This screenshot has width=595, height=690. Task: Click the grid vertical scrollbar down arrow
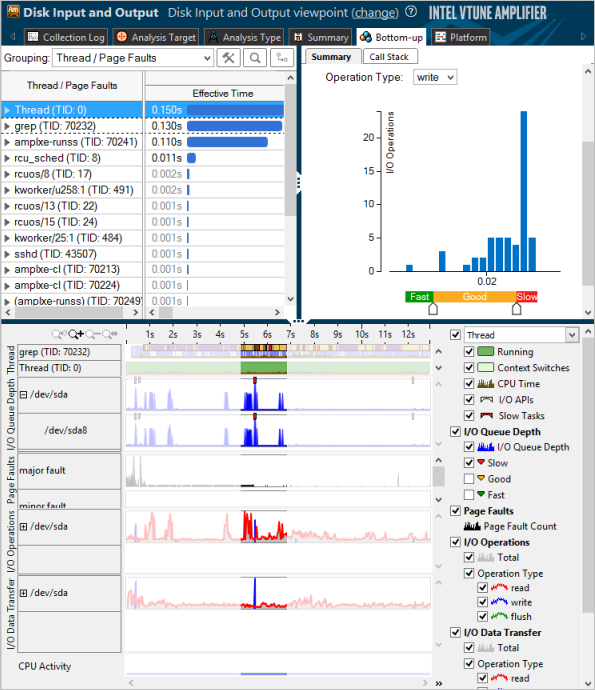click(290, 299)
